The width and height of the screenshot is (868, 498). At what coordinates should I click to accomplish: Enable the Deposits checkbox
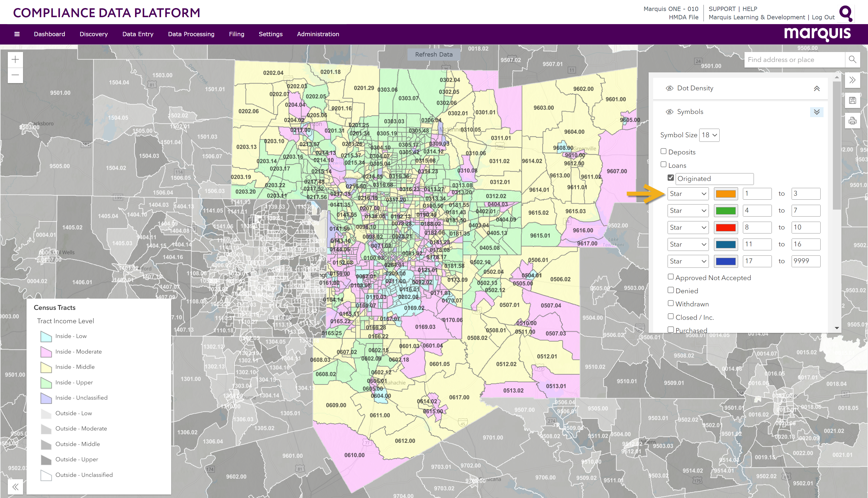[x=664, y=151]
